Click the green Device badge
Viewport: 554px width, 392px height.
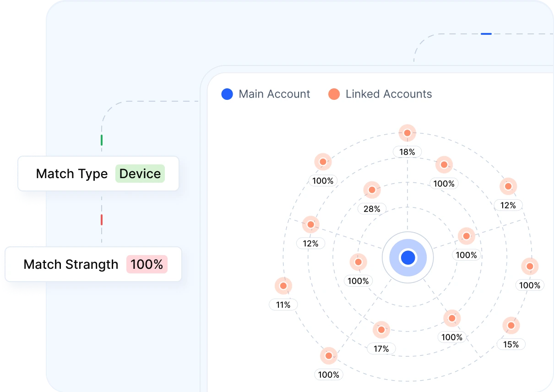140,174
